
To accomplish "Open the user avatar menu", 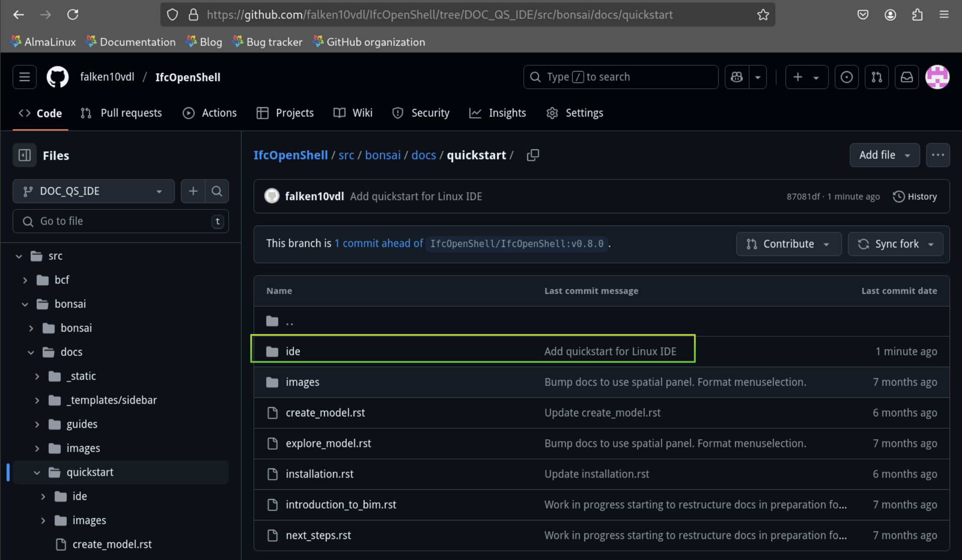I will pos(937,77).
